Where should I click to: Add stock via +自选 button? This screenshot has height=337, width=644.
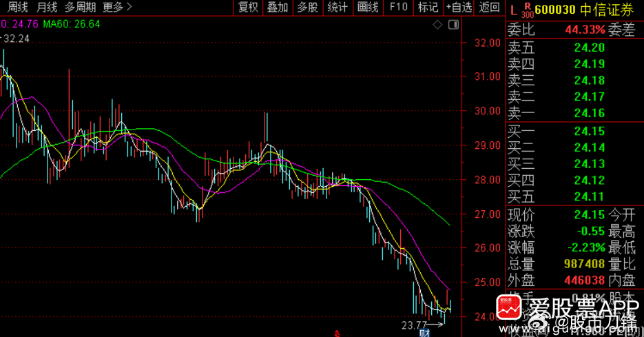tap(459, 7)
